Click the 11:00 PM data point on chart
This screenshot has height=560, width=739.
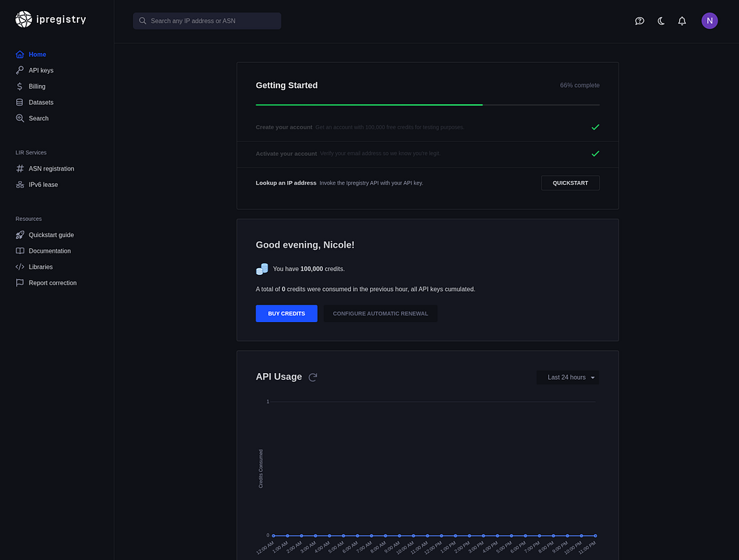pos(595,536)
